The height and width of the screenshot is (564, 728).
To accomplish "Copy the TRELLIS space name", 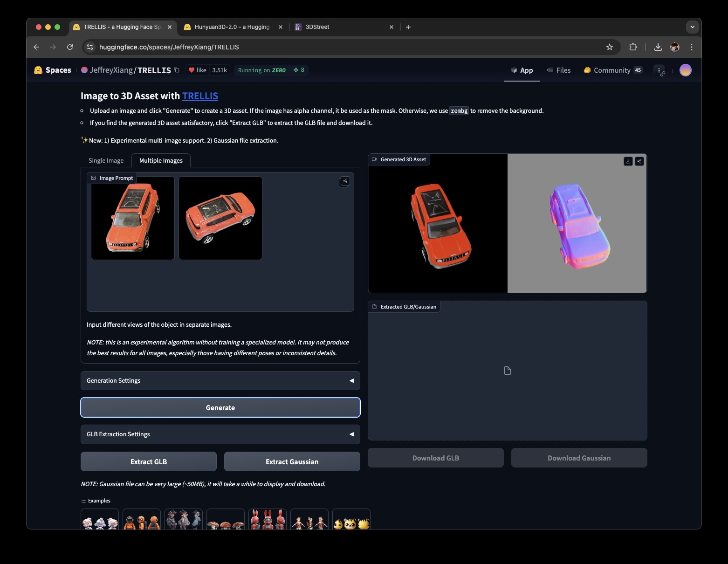I will 177,70.
